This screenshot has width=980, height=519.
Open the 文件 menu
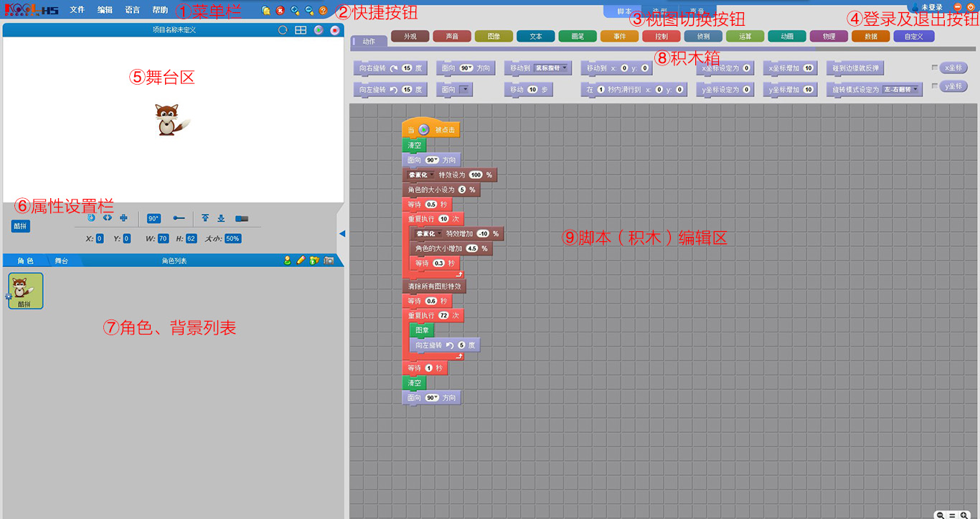pyautogui.click(x=77, y=10)
